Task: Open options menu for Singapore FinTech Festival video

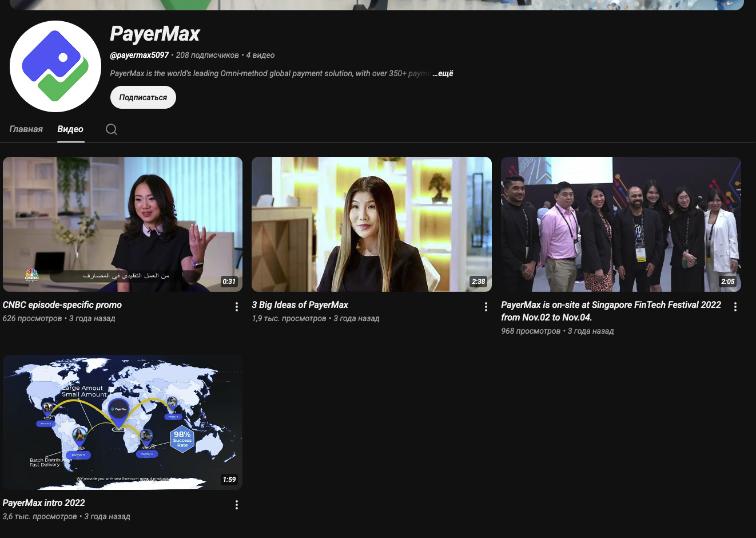Action: tap(735, 307)
